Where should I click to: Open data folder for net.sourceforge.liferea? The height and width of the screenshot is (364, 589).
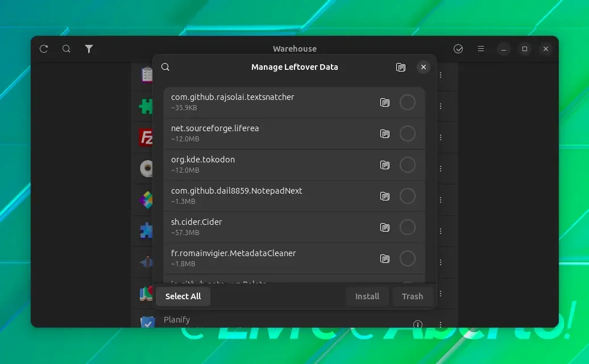point(385,133)
